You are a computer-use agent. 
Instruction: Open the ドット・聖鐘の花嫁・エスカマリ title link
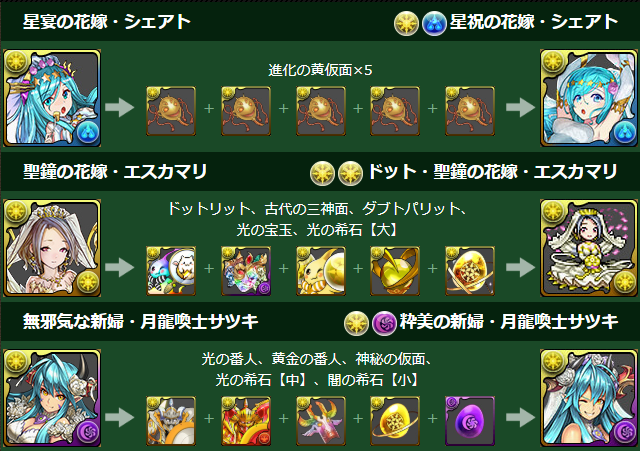click(493, 172)
